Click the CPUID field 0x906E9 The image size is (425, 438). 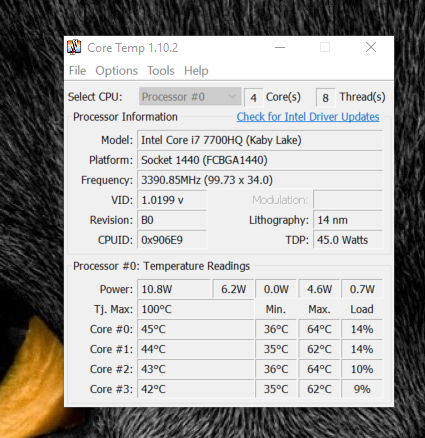coord(172,240)
